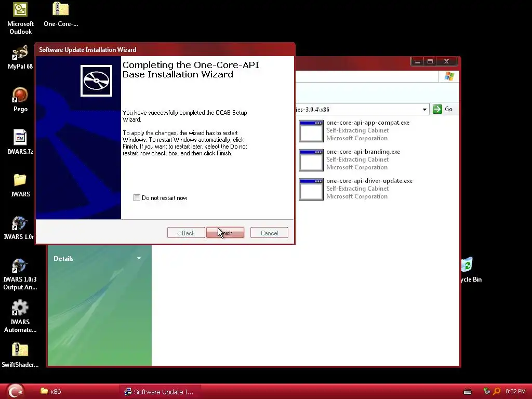Click the wizard's CD disc icon
532x399 pixels.
coord(96,81)
